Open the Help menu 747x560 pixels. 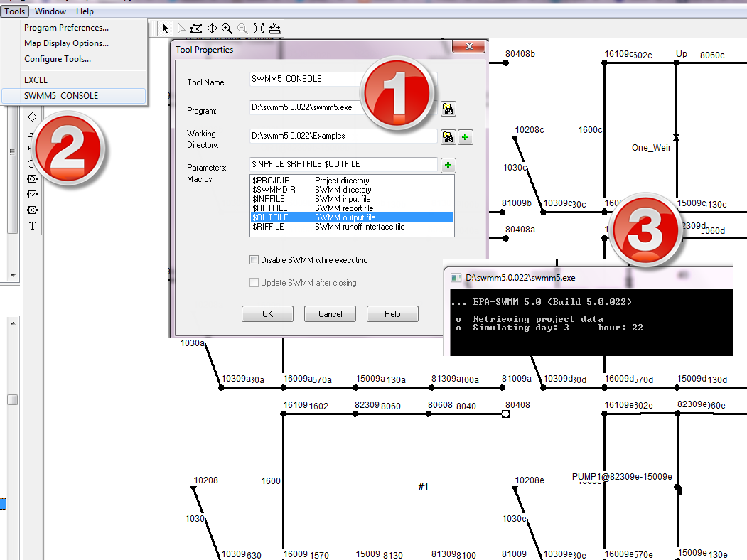click(x=85, y=11)
